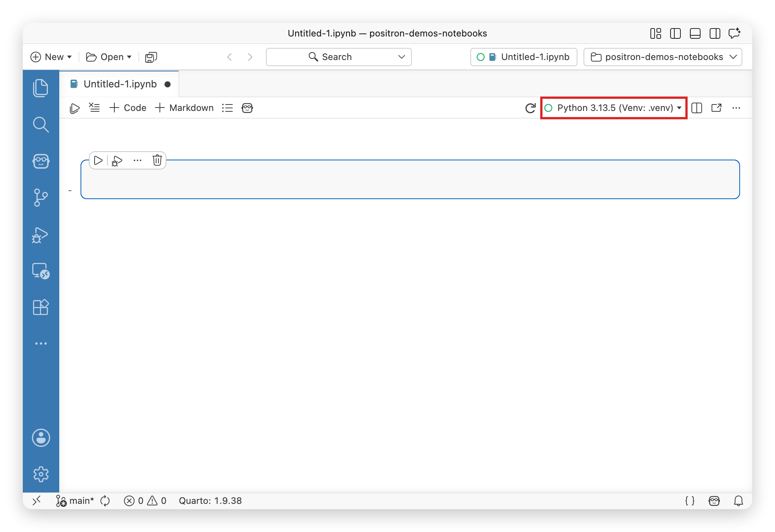Click Quarto: 1.9.38 status entry
The height and width of the screenshot is (532, 775).
pyautogui.click(x=210, y=501)
